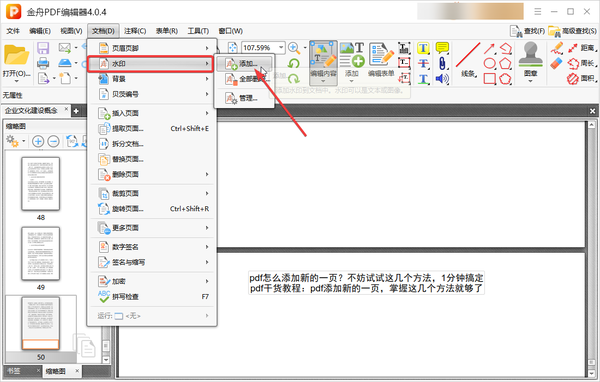Expand the Stamp tool dropdown arrow
600x382 pixels.
(x=530, y=81)
